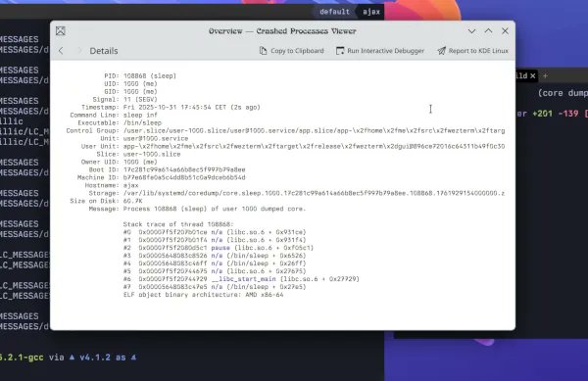This screenshot has width=588, height=381.
Task: Close the background terminal tab ending 'ild'
Action: click(x=532, y=75)
